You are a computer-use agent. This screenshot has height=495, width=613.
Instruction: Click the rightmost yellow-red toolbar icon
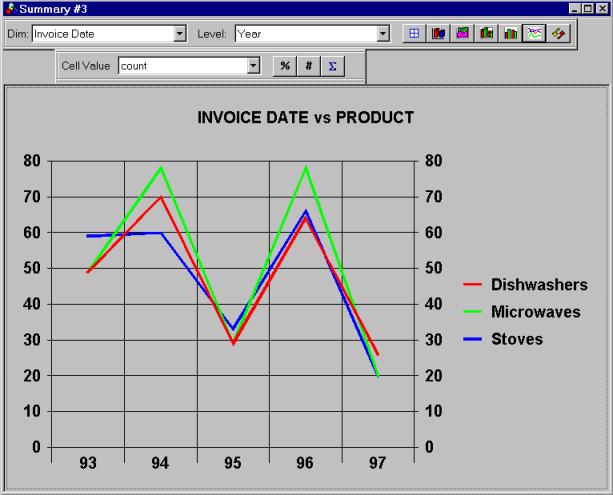tap(559, 33)
